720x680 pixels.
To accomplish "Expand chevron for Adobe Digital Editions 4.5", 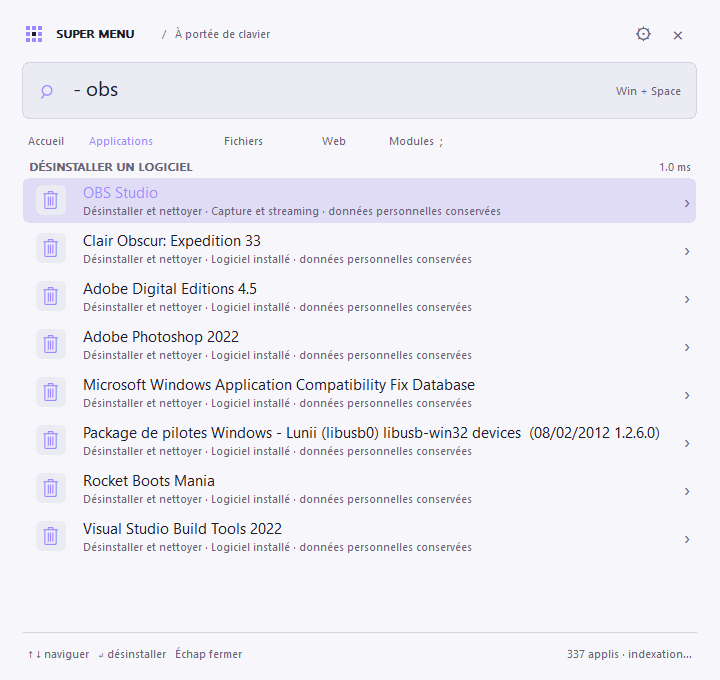I will tap(687, 299).
